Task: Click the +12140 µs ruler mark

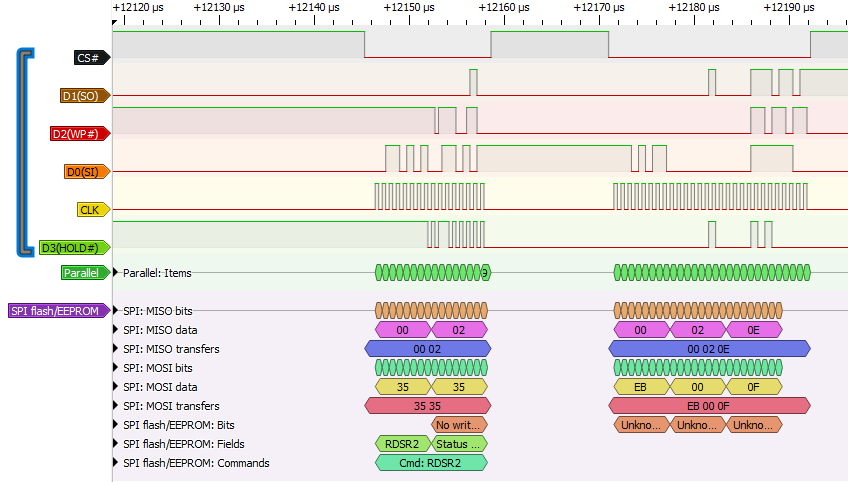Action: [x=314, y=8]
